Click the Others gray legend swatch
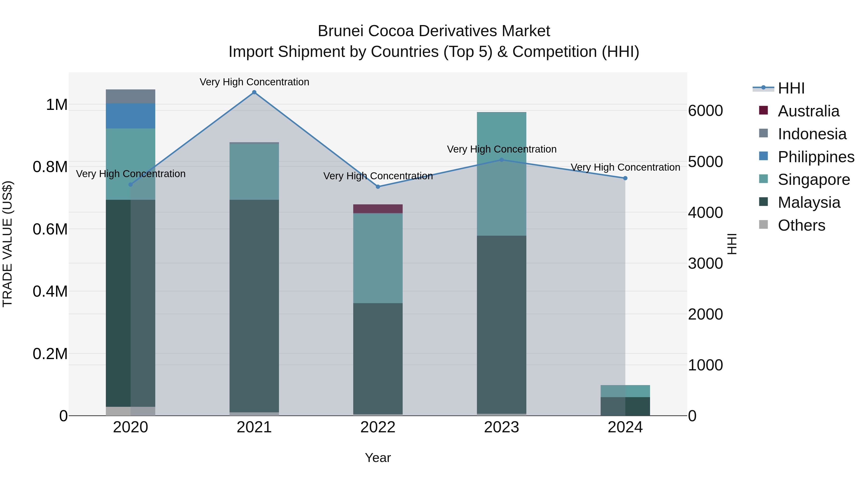Screen dimensions: 868x488 point(763,225)
